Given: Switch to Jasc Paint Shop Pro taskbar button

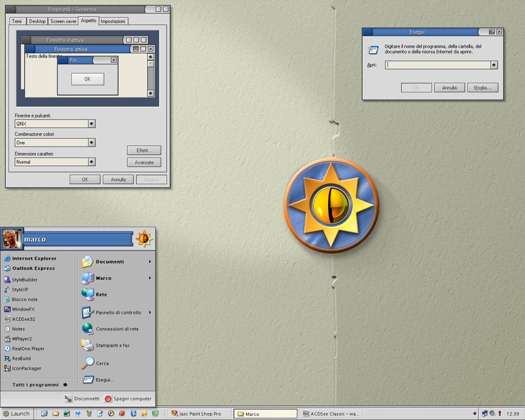Looking at the screenshot, I should [200, 414].
